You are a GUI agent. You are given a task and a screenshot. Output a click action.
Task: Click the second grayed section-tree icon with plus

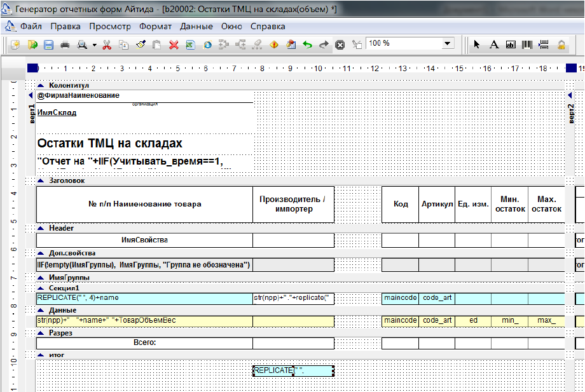[x=240, y=45]
